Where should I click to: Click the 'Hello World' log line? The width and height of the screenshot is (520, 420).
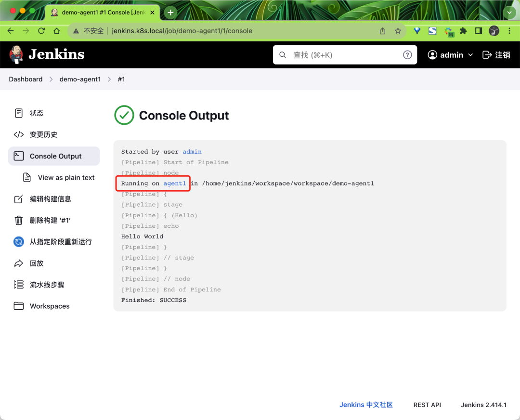pyautogui.click(x=142, y=236)
